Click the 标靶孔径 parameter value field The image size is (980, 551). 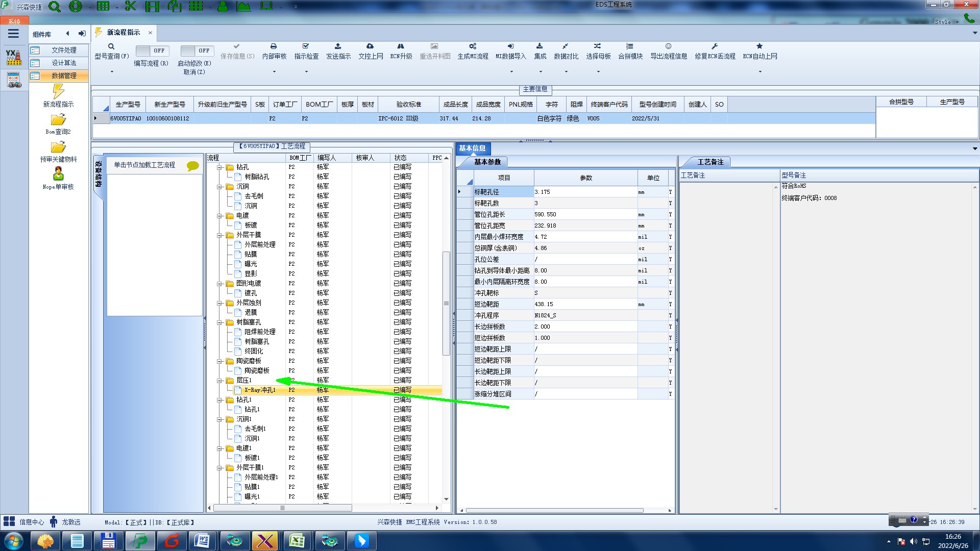coord(585,192)
